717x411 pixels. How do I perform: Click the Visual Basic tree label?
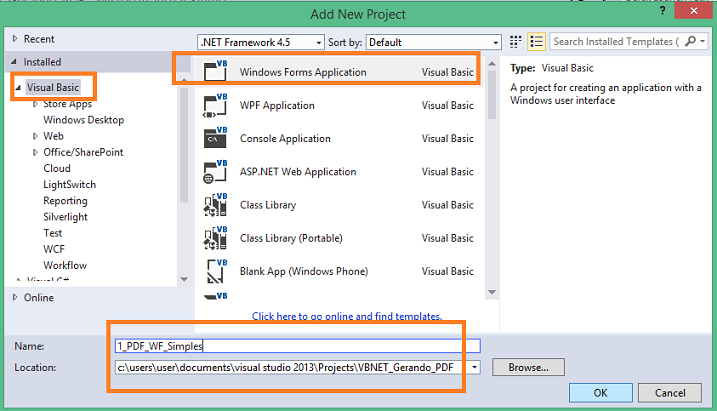click(x=53, y=87)
